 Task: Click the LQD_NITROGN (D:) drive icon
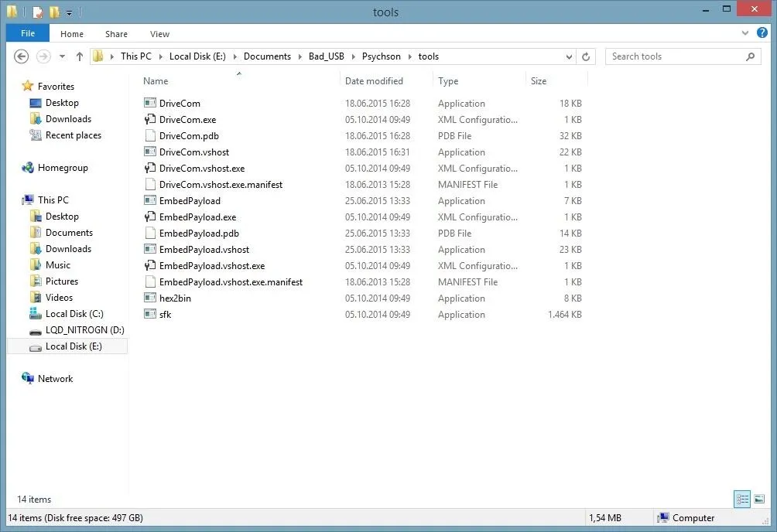coord(36,332)
